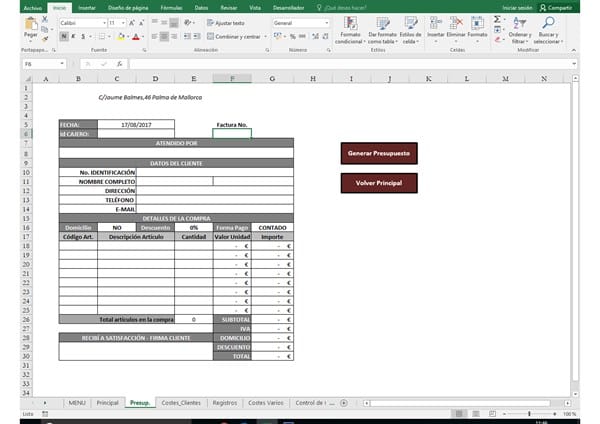The height and width of the screenshot is (424, 600).
Task: Switch to Page Layout view in status bar
Action: 476,414
